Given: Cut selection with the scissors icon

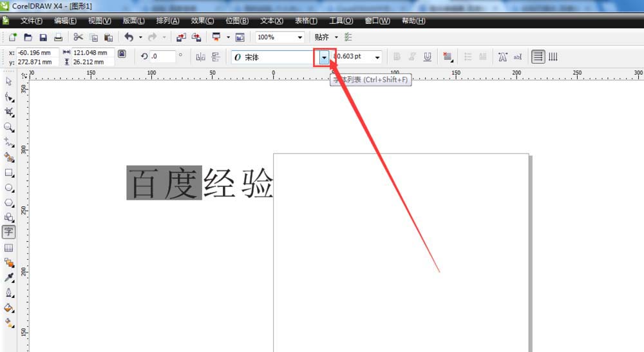Looking at the screenshot, I should coord(78,37).
